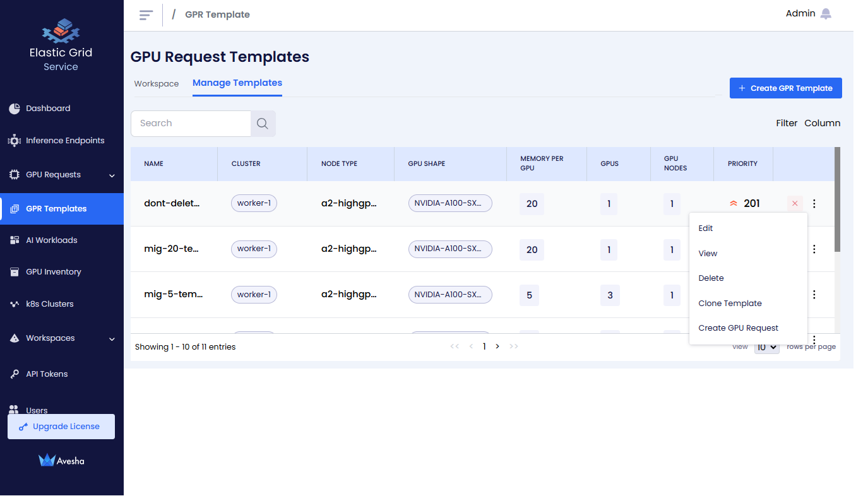Choose Delete in the context menu
This screenshot has width=868, height=496.
click(711, 278)
